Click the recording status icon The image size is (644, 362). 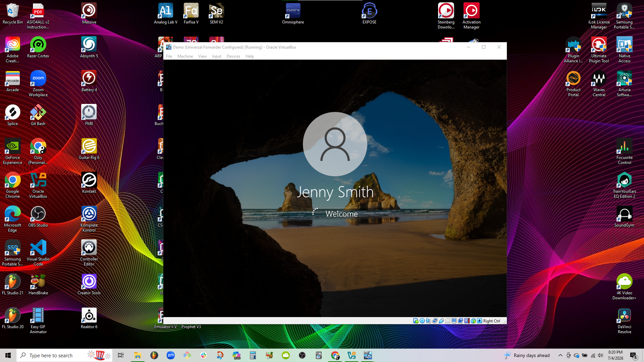coord(460,321)
